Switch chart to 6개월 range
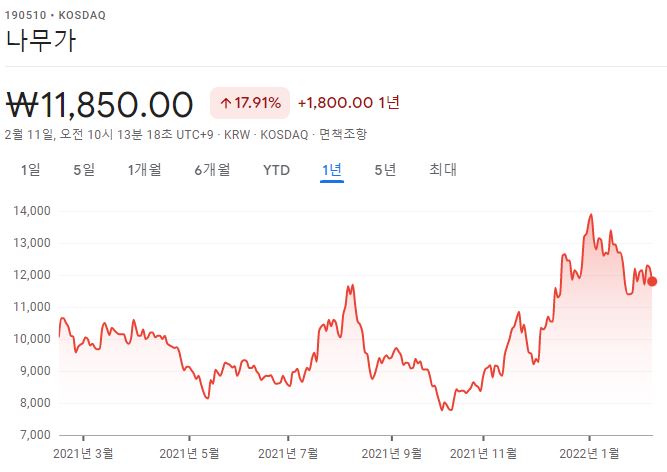 [x=212, y=170]
